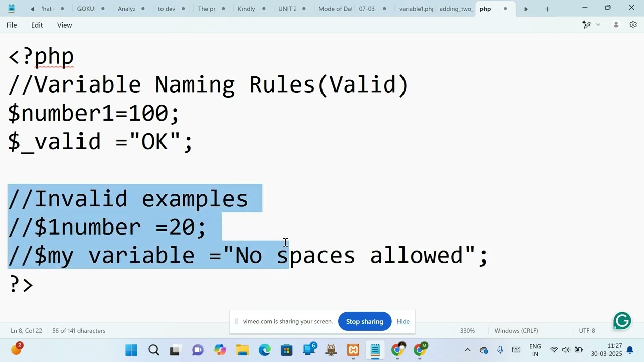644x362 pixels.
Task: Click 'Ln 8, Col 22' status entry
Action: coord(26,330)
